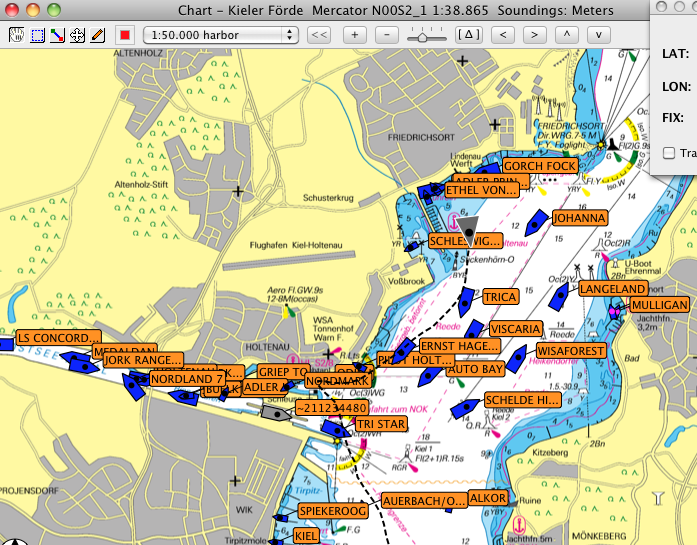Viewport: 697px width, 545px height.
Task: Toggle the Tra... checkbox in side panel
Action: [x=669, y=153]
